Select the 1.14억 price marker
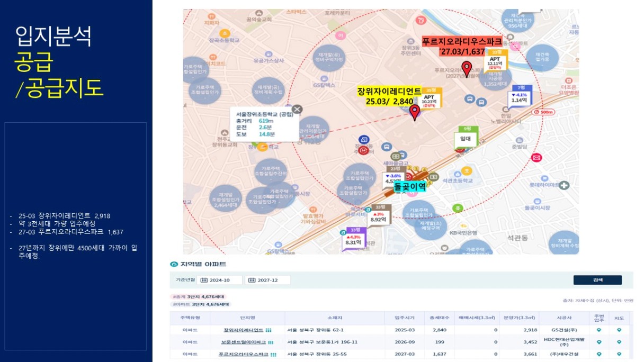This screenshot has height=362, width=644. tap(519, 96)
